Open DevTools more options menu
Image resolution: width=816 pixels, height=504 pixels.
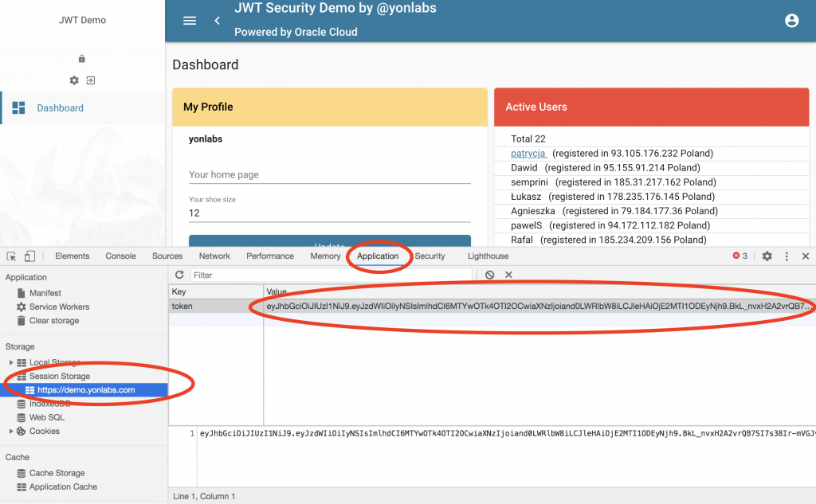[x=787, y=256]
